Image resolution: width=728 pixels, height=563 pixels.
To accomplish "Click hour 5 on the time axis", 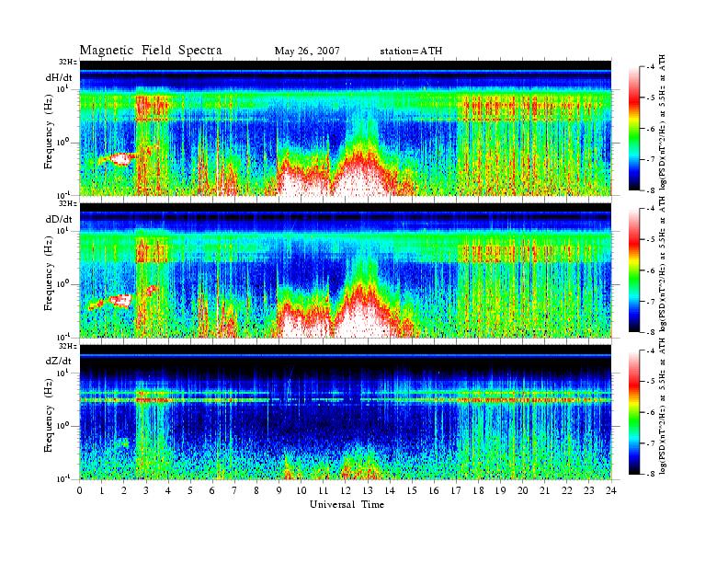I will click(190, 491).
